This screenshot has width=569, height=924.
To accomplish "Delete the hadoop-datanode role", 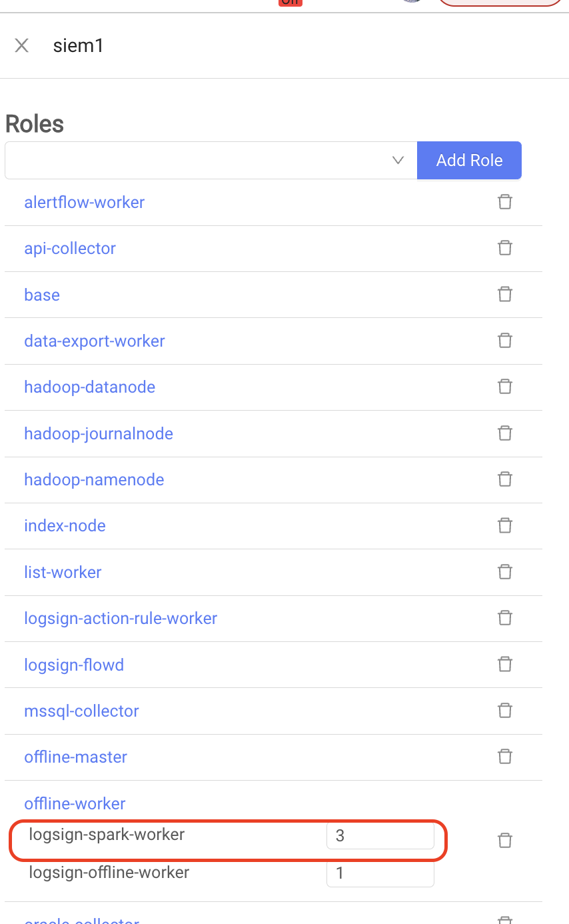I will tap(505, 386).
